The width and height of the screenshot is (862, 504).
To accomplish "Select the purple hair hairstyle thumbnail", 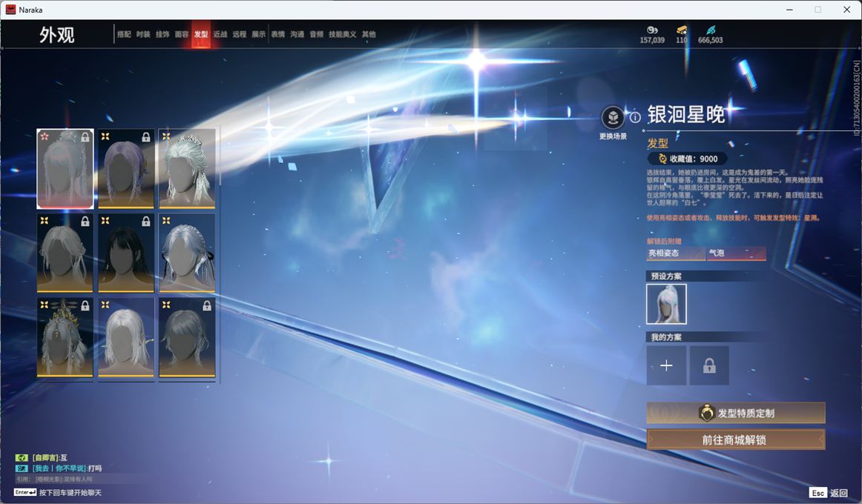I will point(126,169).
